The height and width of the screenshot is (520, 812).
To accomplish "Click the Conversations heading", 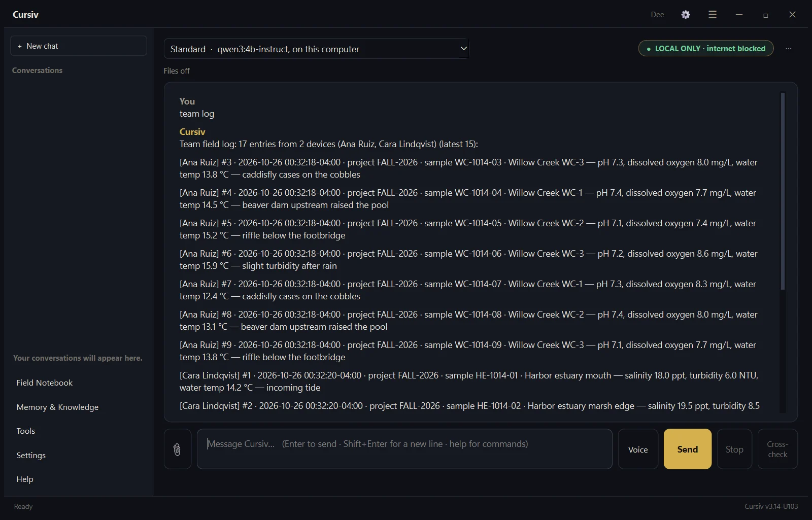I will [37, 71].
